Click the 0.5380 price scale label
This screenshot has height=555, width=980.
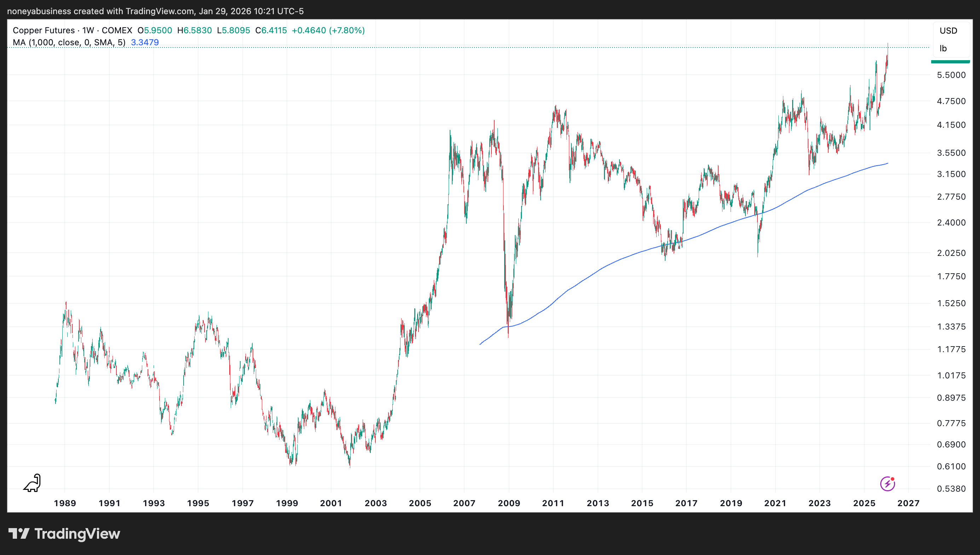coord(951,488)
